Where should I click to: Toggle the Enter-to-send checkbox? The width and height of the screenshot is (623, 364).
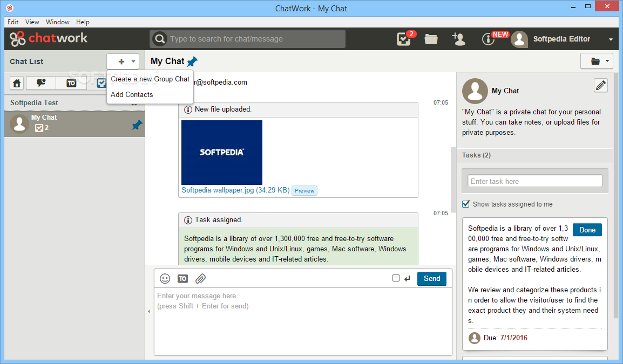click(396, 278)
